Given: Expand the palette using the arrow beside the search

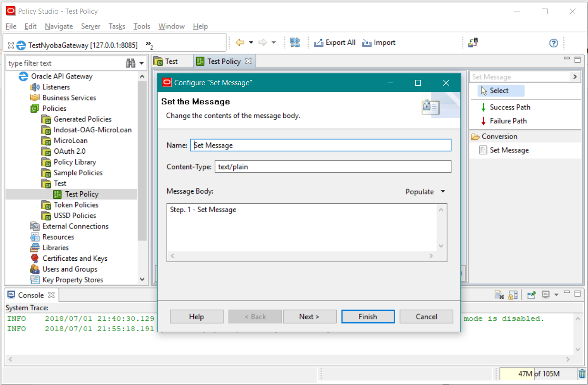Looking at the screenshot, I should (x=575, y=77).
